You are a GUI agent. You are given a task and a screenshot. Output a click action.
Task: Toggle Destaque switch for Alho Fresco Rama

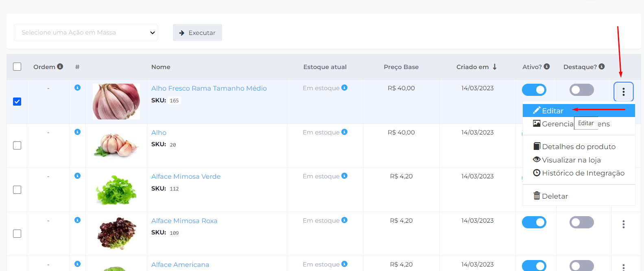[x=582, y=90]
